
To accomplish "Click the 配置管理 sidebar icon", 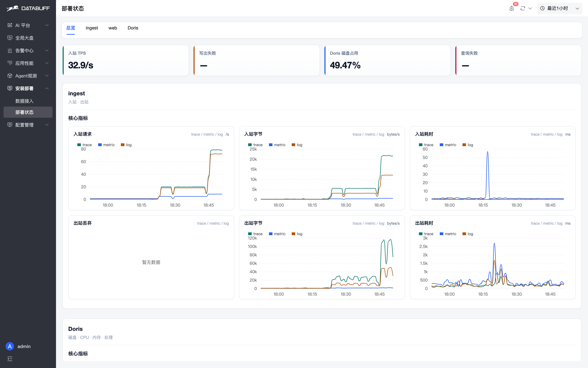I will coord(10,125).
